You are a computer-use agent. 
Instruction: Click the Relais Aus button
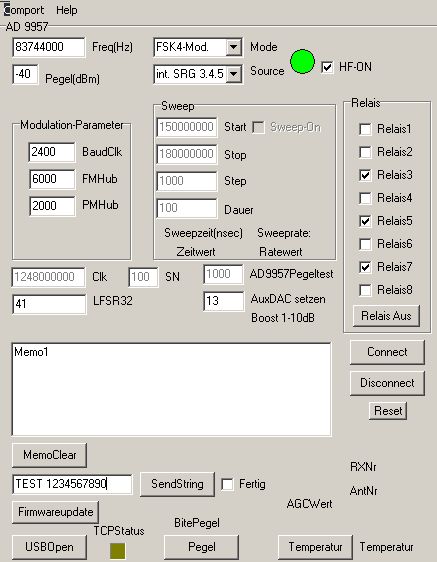point(386,316)
